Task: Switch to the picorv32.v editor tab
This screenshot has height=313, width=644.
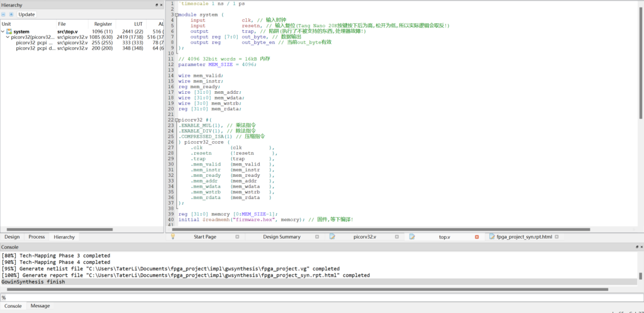Action: pos(365,237)
